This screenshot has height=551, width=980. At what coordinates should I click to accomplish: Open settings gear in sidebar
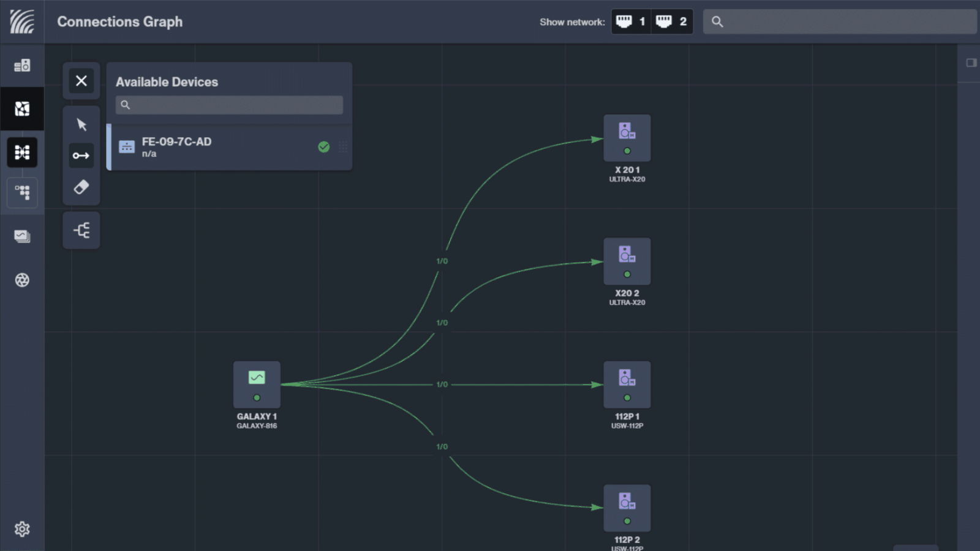pos(22,529)
